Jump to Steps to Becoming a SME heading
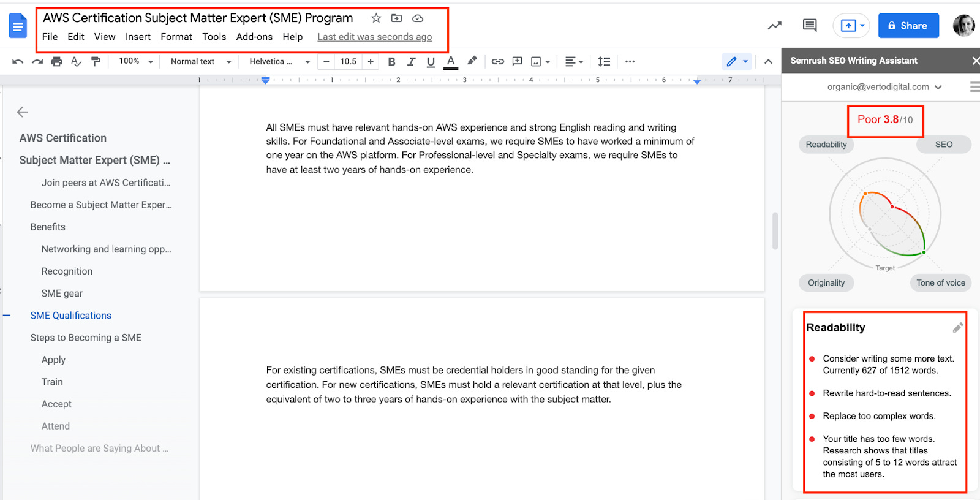 (x=86, y=338)
